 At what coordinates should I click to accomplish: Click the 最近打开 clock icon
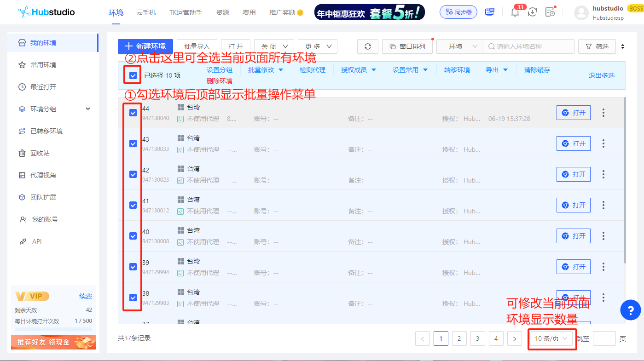22,87
